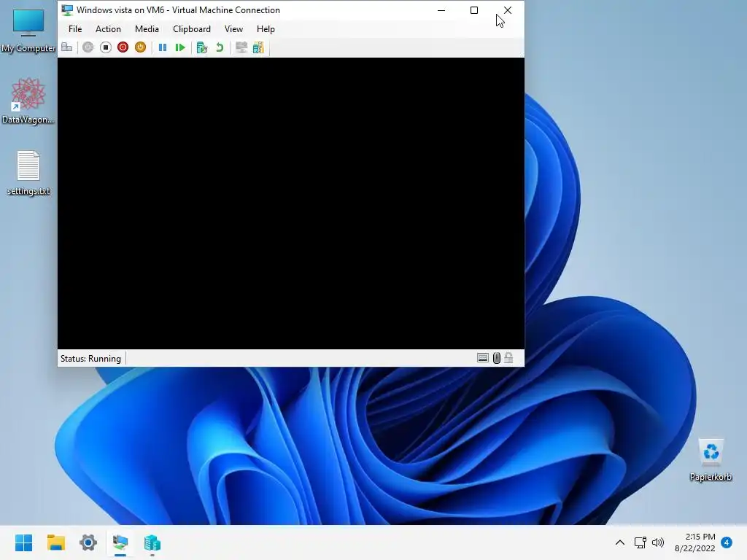This screenshot has height=560, width=747.
Task: Maximize the Virtual Machine Connection window
Action: pyautogui.click(x=474, y=10)
